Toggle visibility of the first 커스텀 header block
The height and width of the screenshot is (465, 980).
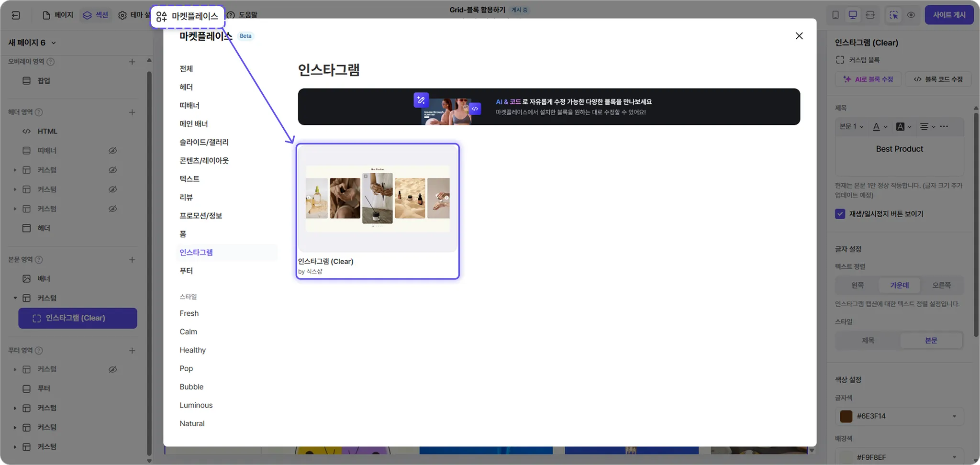click(x=112, y=170)
